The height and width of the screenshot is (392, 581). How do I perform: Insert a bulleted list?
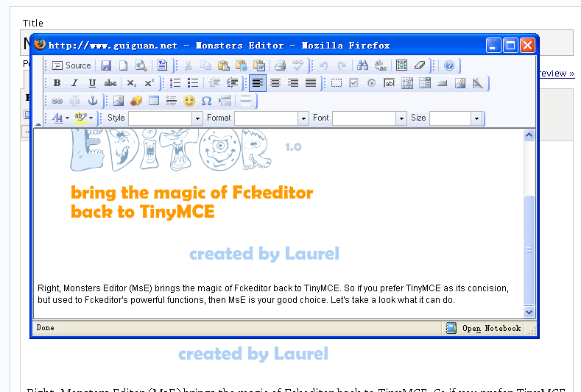click(x=193, y=83)
